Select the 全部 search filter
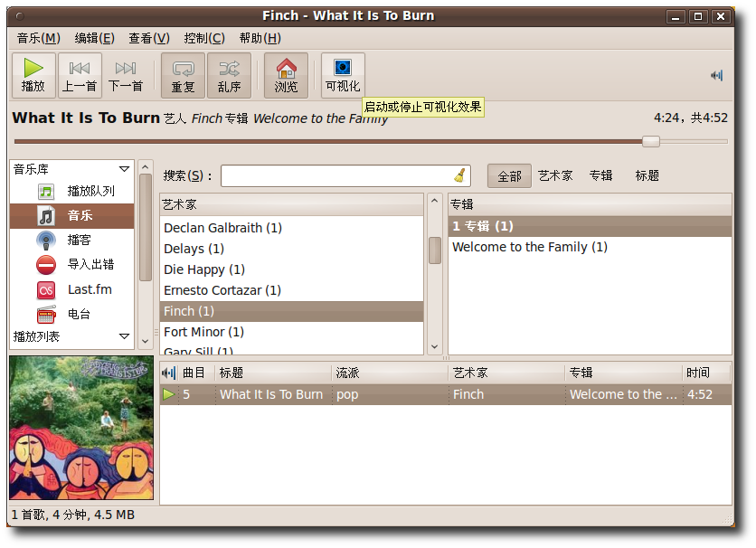 coord(509,176)
